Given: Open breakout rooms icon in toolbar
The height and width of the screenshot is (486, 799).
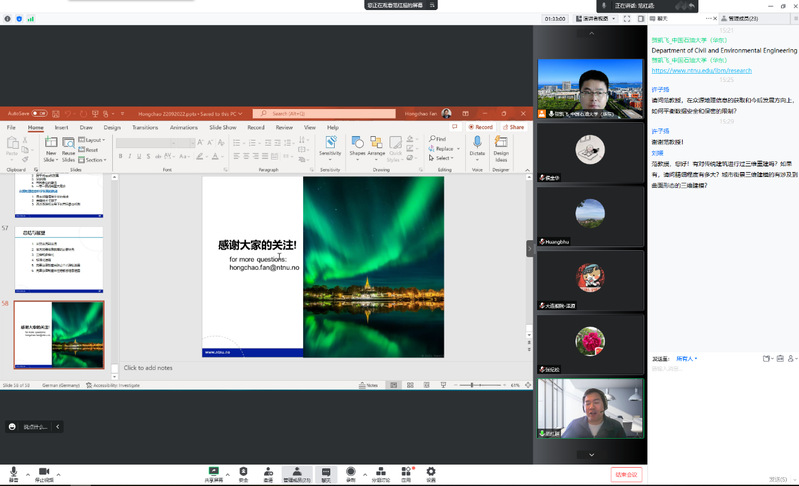Looking at the screenshot, I should (379, 471).
